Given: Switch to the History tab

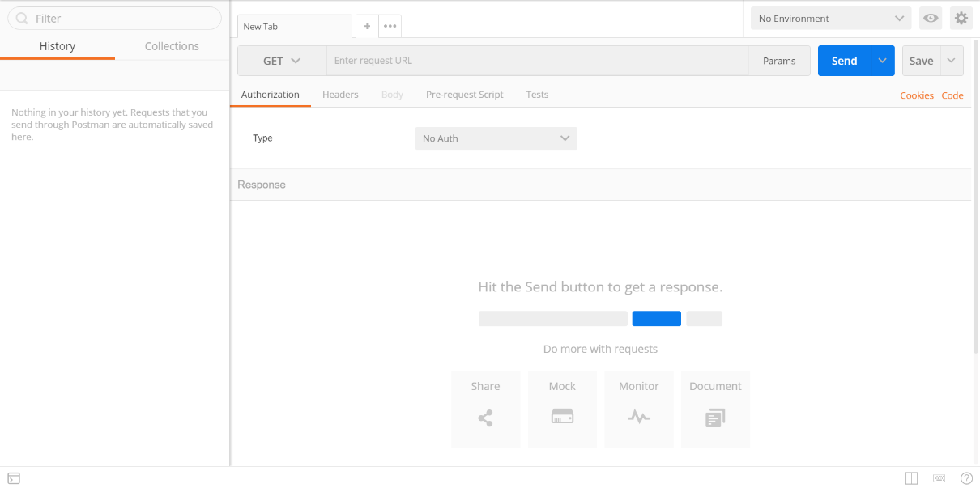Looking at the screenshot, I should point(58,46).
